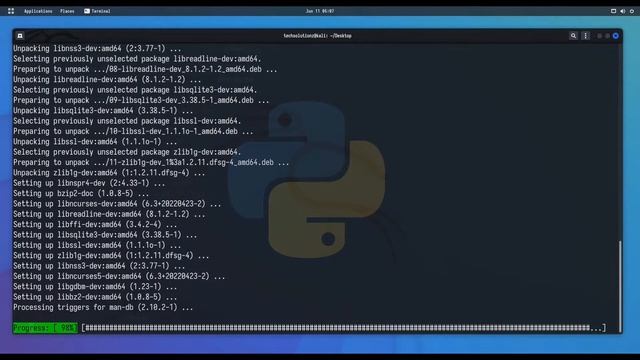
Task: Open the Places menu
Action: (x=67, y=11)
